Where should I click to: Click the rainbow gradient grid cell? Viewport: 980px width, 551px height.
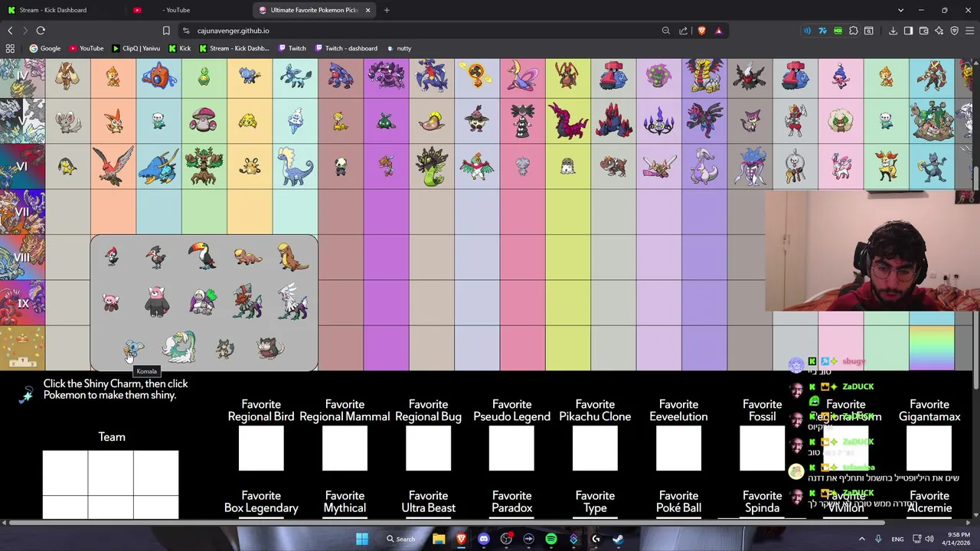click(x=932, y=348)
